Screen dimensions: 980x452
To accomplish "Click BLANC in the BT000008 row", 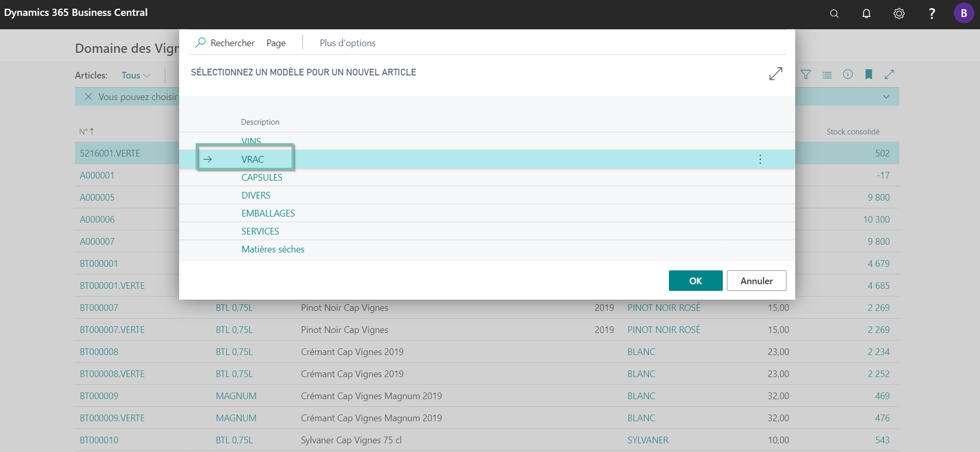I will (x=641, y=352).
